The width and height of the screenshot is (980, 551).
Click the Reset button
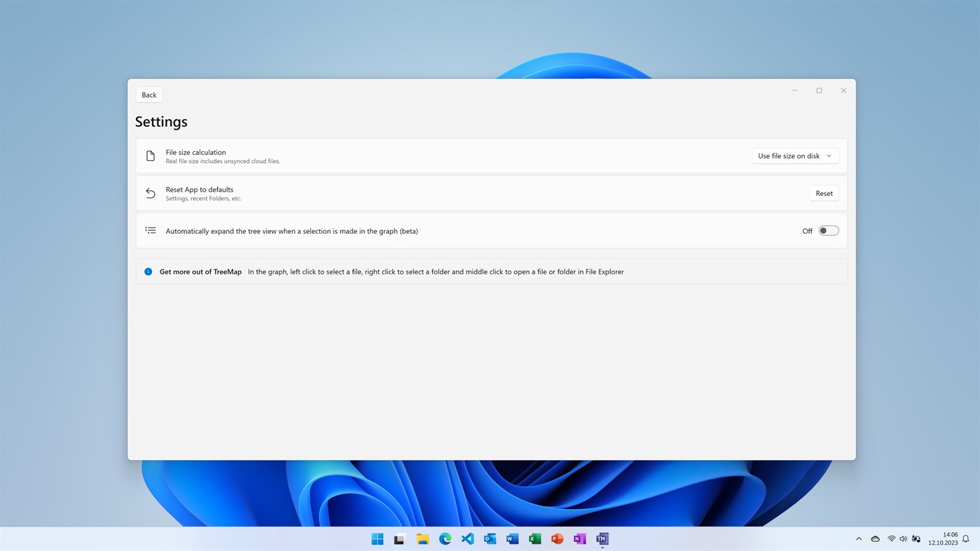[x=824, y=193]
